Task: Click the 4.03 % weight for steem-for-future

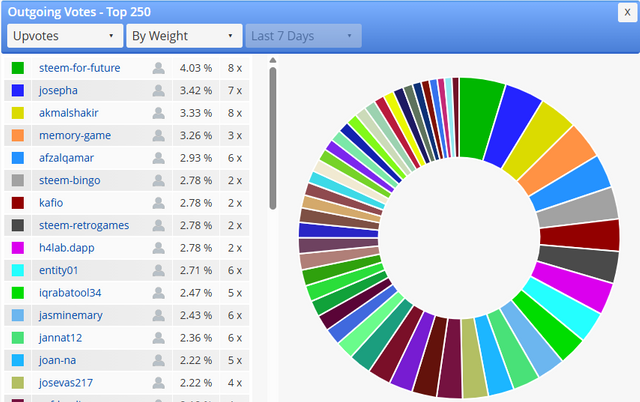Action: point(196,68)
